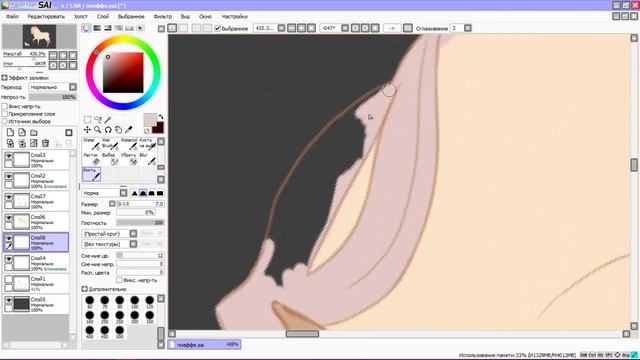The height and width of the screenshot is (360, 640).
Task: Select the rectangular selection tool
Action: pyautogui.click(x=87, y=120)
